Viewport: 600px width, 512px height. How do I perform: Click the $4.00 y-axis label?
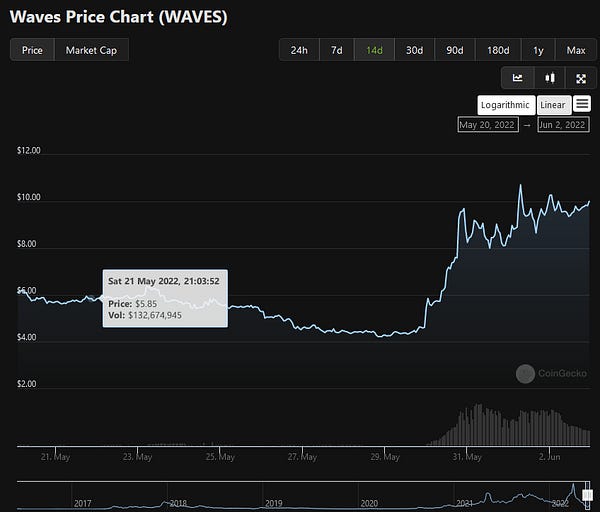(x=27, y=337)
